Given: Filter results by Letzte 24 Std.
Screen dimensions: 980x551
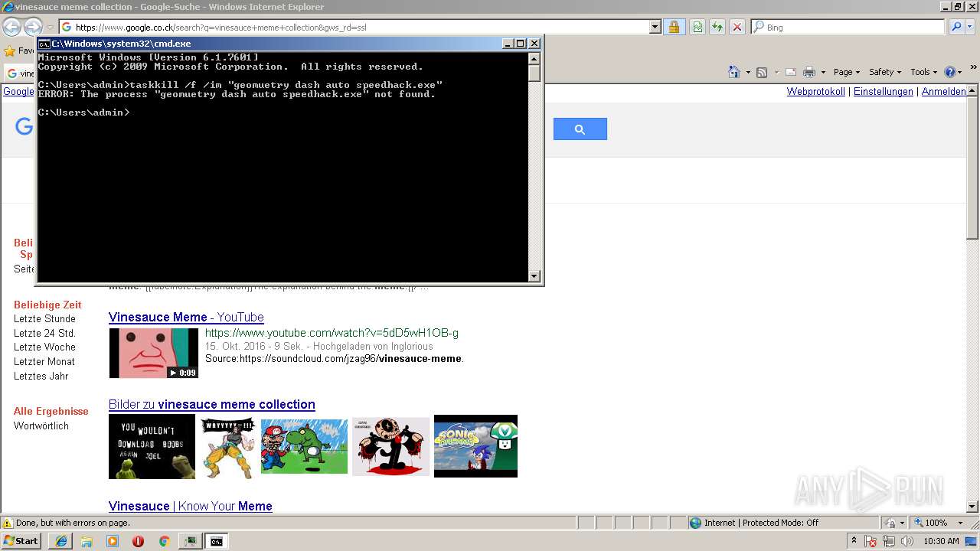Looking at the screenshot, I should pyautogui.click(x=44, y=333).
